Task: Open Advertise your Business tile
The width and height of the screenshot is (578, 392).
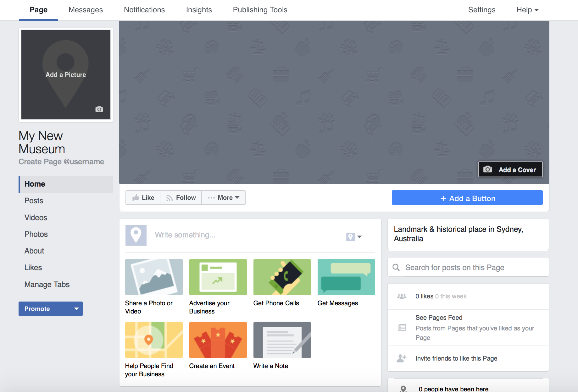Action: (x=218, y=286)
